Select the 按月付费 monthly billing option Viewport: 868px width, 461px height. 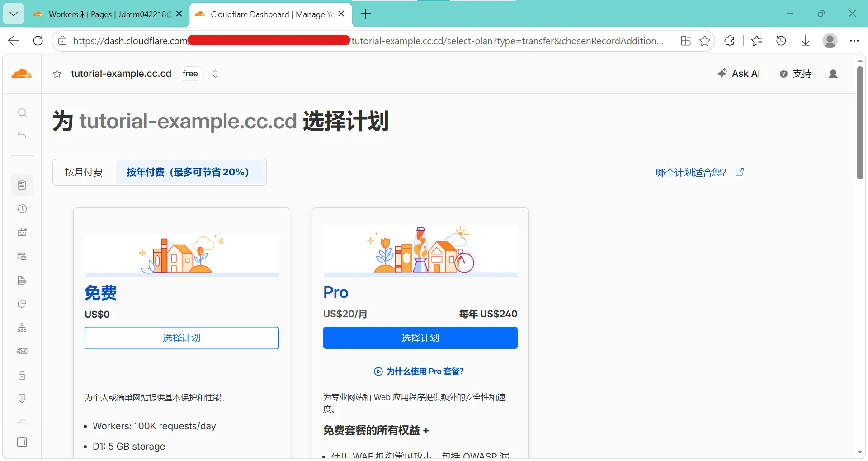point(84,172)
